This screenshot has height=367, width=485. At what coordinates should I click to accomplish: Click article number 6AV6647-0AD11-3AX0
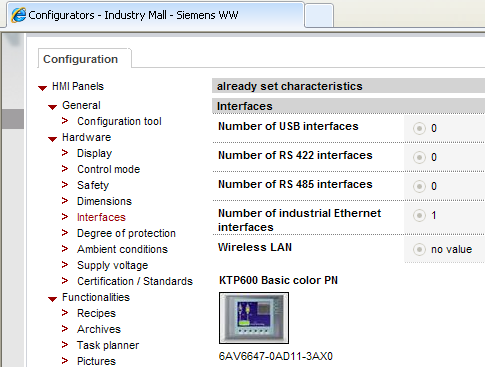click(x=276, y=356)
